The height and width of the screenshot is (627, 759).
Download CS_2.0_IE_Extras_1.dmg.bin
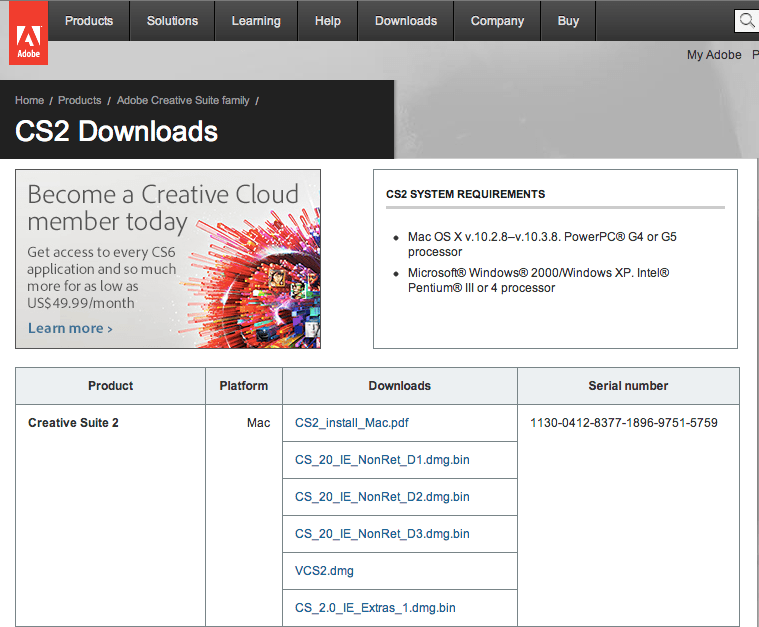point(375,608)
